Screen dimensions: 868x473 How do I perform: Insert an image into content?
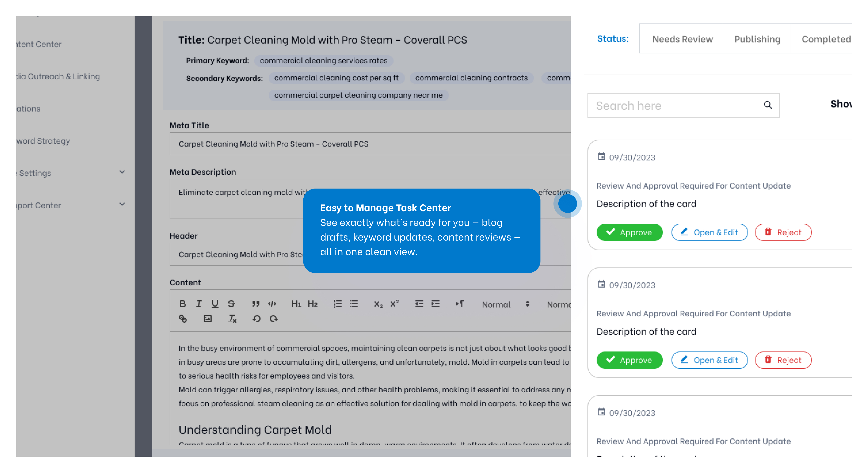pos(207,319)
